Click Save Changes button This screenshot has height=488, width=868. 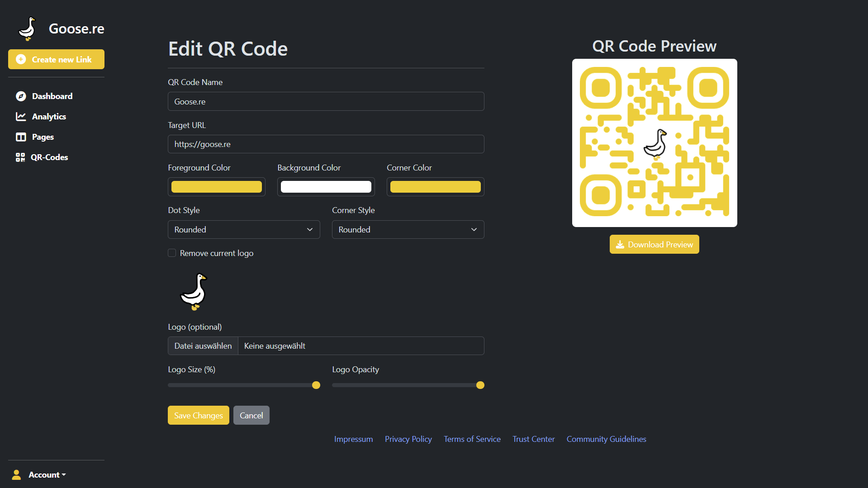[x=198, y=415]
